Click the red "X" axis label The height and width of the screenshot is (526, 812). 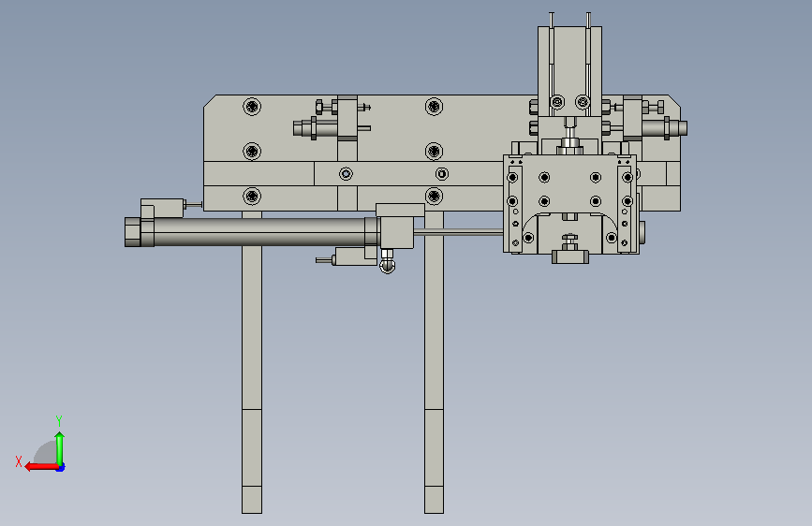pyautogui.click(x=19, y=461)
